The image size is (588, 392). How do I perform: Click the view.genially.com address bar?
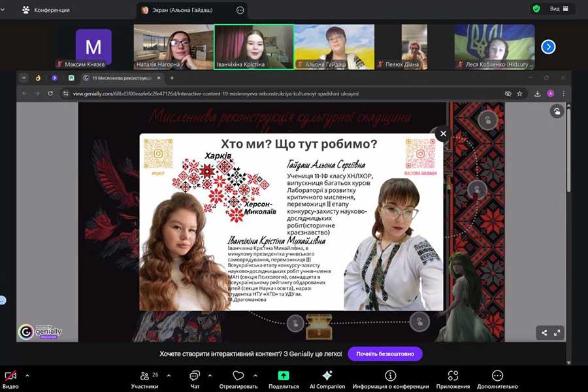[216, 94]
